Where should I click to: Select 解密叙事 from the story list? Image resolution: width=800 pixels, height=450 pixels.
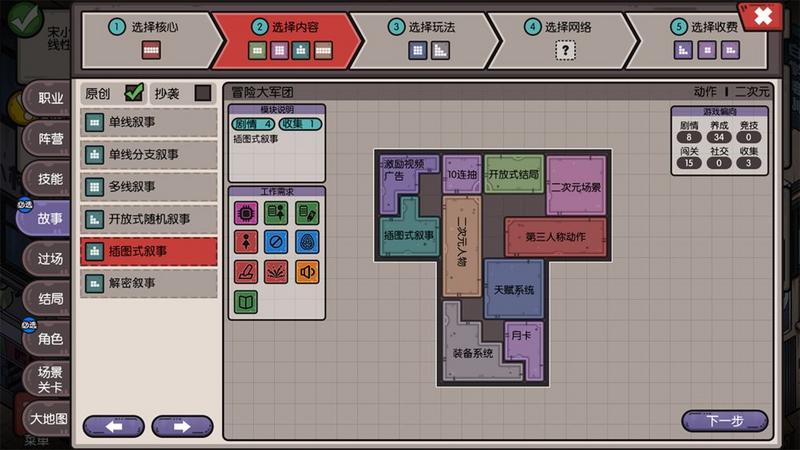coord(149,283)
